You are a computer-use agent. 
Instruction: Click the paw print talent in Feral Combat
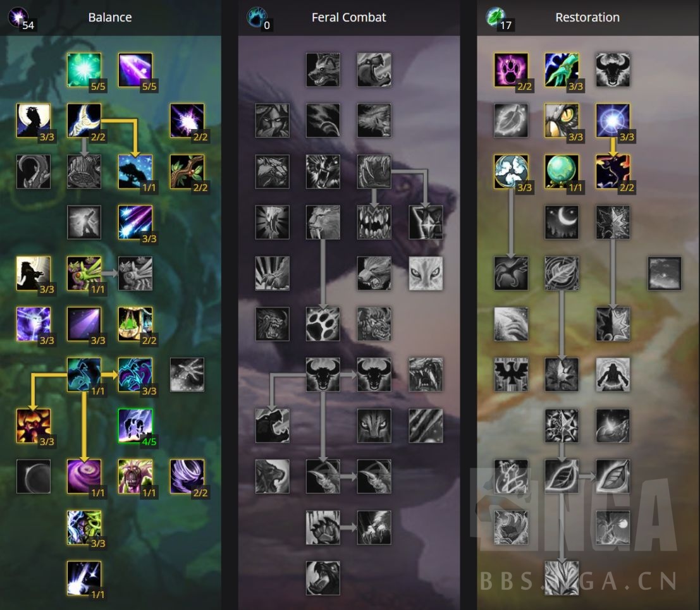coord(322,324)
